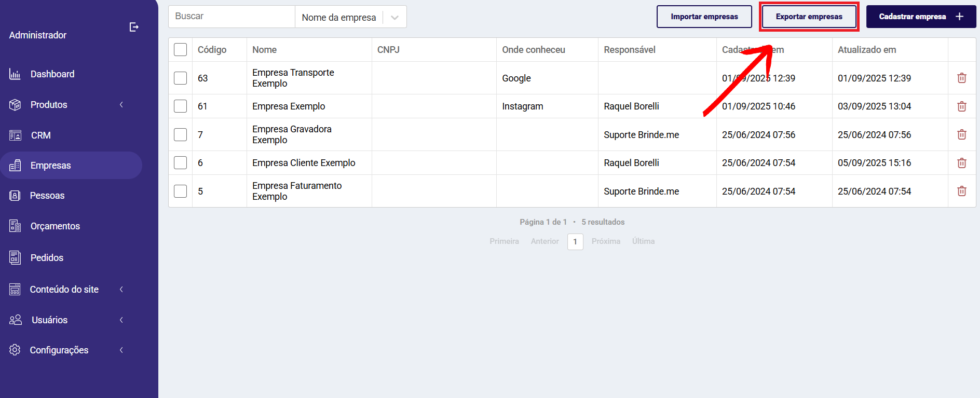The width and height of the screenshot is (980, 398).
Task: Select the checkbox for company code 7
Action: [x=180, y=134]
